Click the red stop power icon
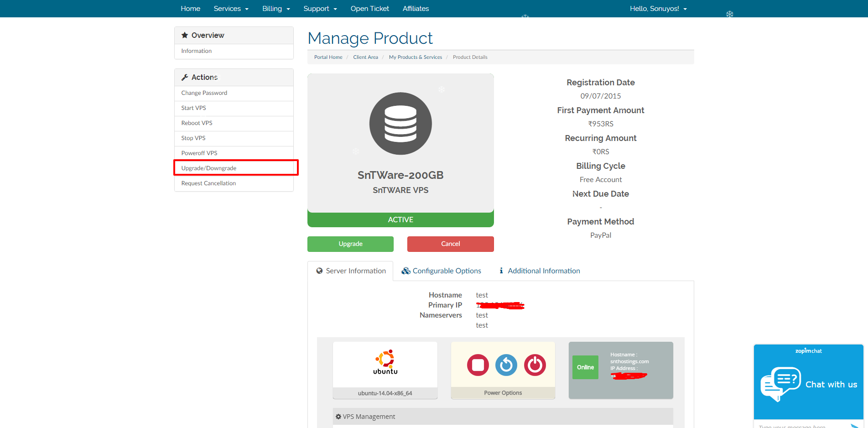Image resolution: width=868 pixels, height=428 pixels. point(478,365)
